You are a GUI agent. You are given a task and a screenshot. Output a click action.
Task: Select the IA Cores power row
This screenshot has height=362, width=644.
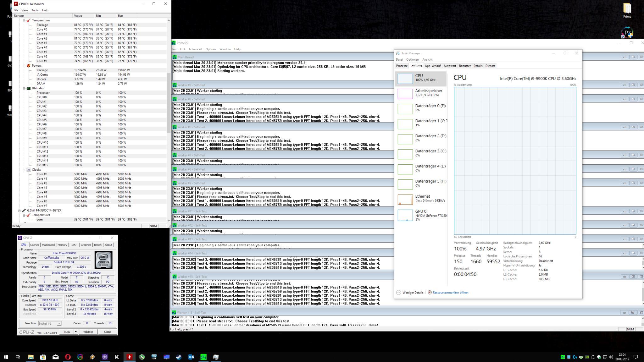pos(90,75)
